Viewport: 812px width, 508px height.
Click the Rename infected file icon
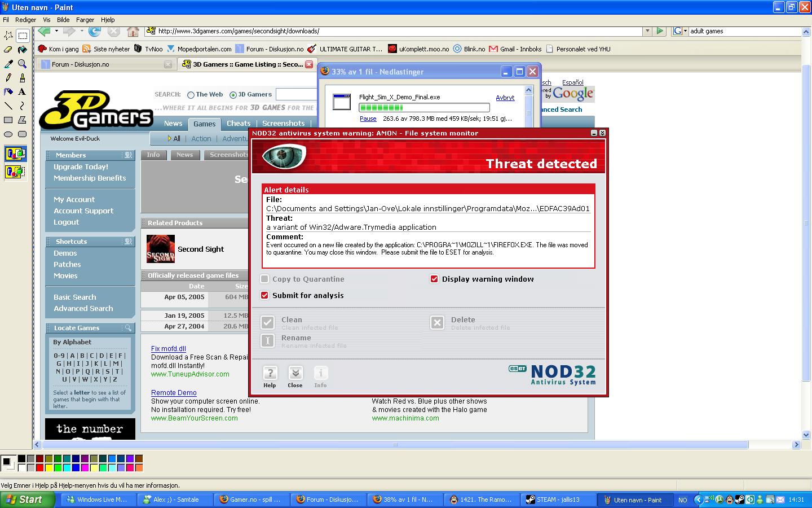tap(268, 340)
